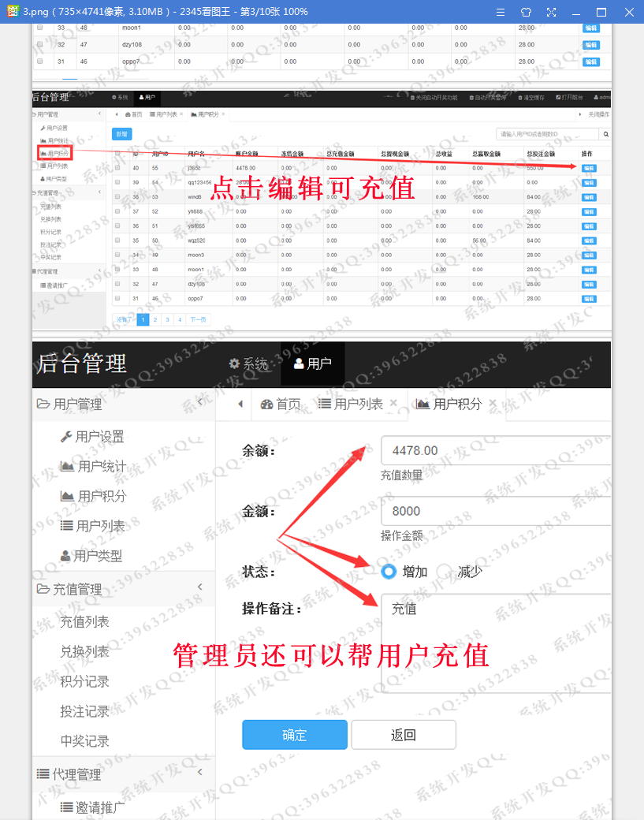Viewport: 644px width, 820px height.
Task: Close the 用户积分 tab on large form page
Action: click(x=493, y=403)
